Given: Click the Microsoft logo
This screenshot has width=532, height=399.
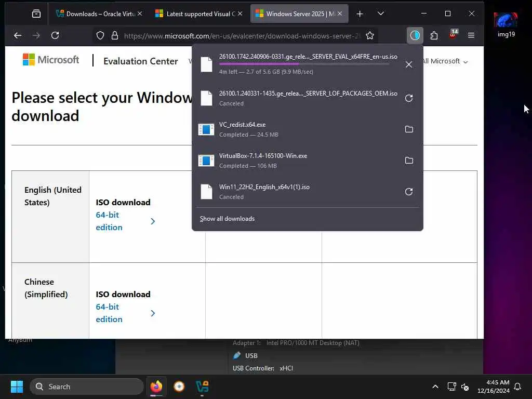Looking at the screenshot, I should click(x=51, y=60).
